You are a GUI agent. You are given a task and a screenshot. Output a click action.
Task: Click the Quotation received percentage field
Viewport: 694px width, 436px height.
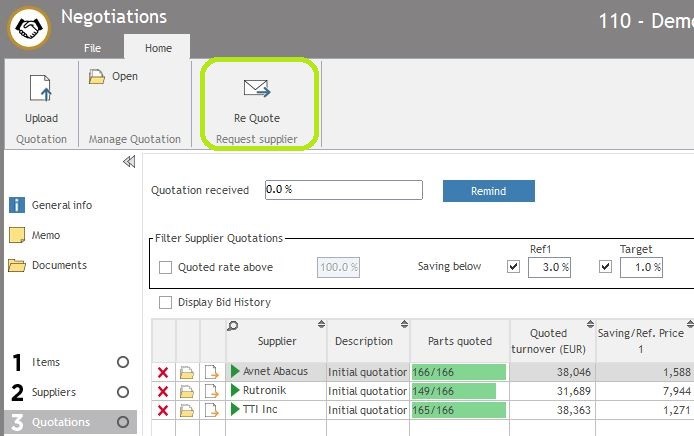[343, 190]
